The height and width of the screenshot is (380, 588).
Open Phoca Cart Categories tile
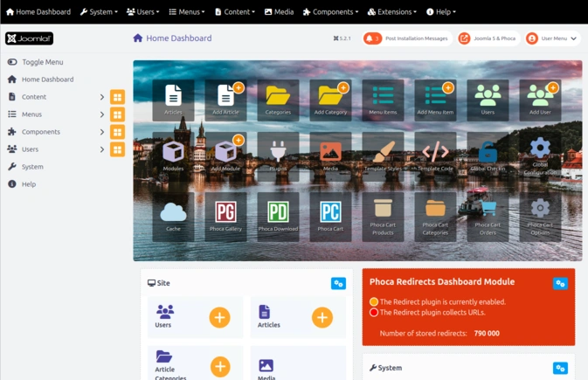(435, 217)
